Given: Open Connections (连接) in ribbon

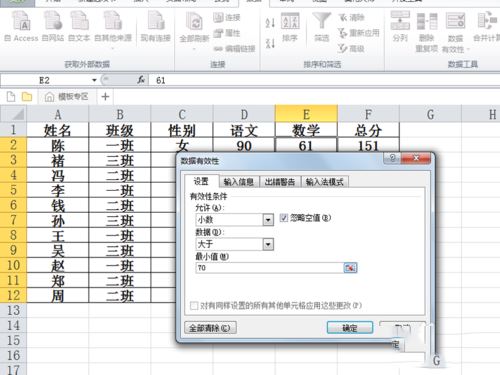Looking at the screenshot, I should pos(227,17).
